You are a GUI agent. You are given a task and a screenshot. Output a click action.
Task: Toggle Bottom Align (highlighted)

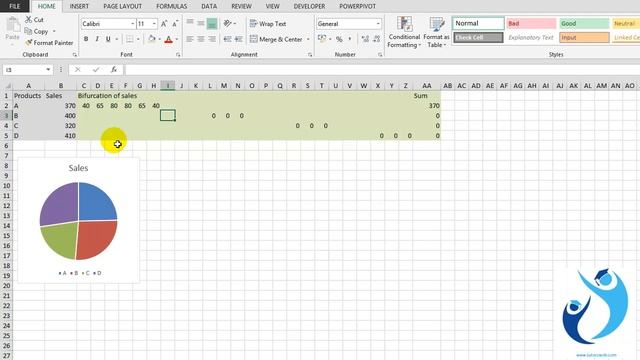click(212, 24)
